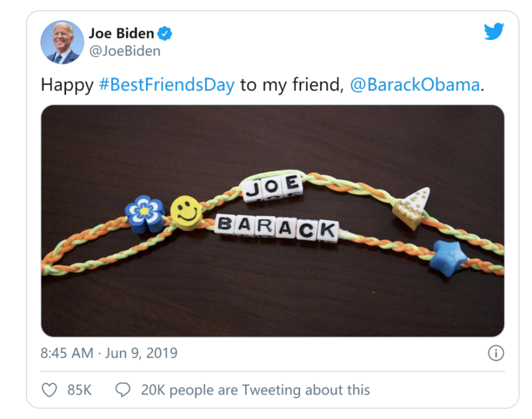Viewport: 532px width, 419px height.
Task: Visit the @BarackObama mention
Action: 414,85
